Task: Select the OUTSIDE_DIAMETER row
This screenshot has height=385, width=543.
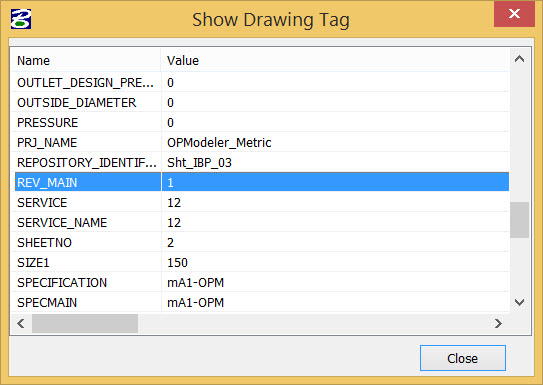Action: click(x=262, y=102)
